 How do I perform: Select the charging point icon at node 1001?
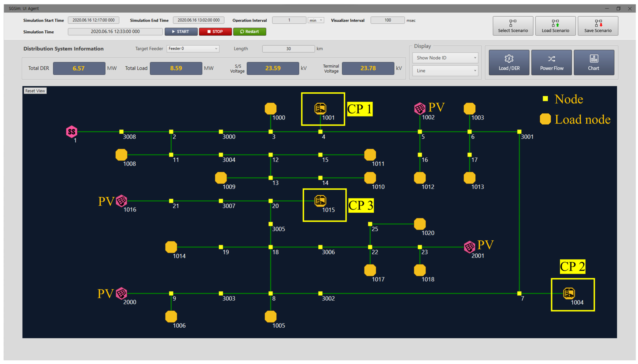(x=320, y=108)
